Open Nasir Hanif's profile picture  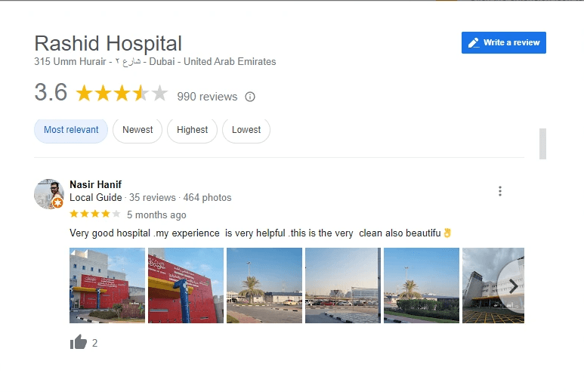pos(49,193)
